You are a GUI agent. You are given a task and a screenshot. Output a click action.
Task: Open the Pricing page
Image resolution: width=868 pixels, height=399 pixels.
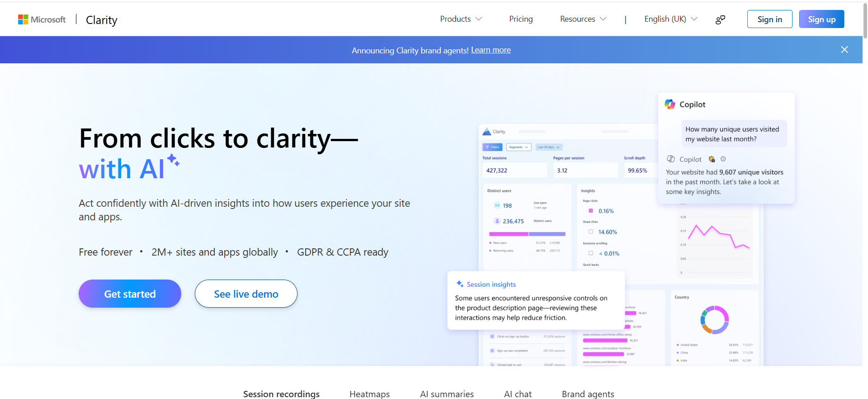coord(521,19)
